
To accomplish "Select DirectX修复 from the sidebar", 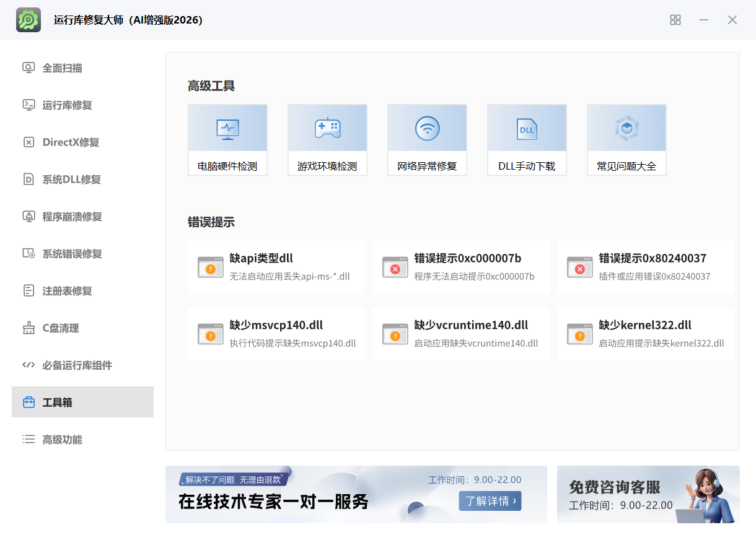I will coord(71,142).
